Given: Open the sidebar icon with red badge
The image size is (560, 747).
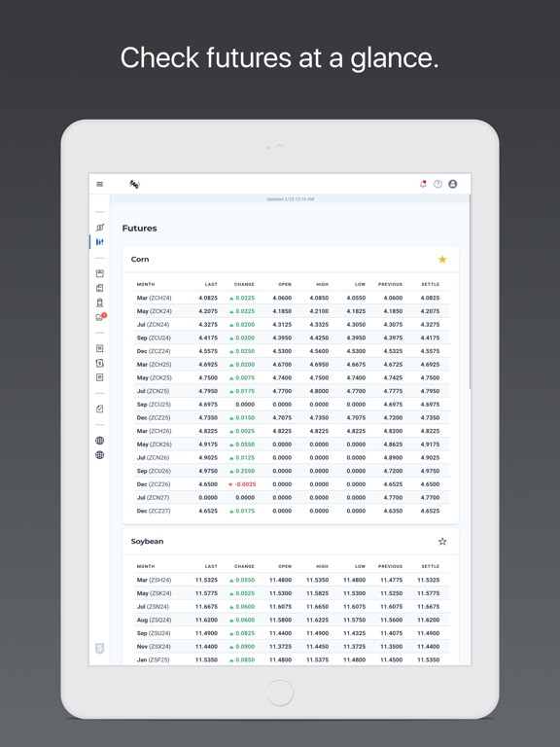Looking at the screenshot, I should click(x=100, y=317).
